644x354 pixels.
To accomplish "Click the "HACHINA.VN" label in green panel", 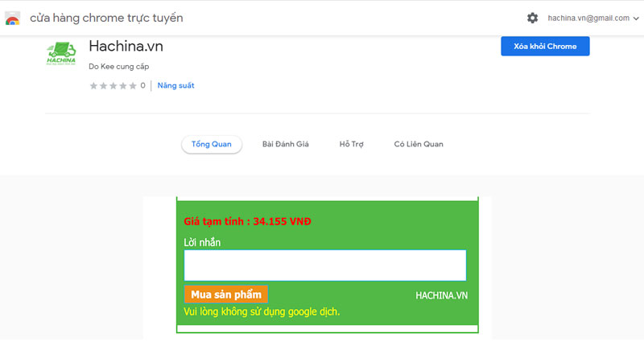I will point(441,296).
